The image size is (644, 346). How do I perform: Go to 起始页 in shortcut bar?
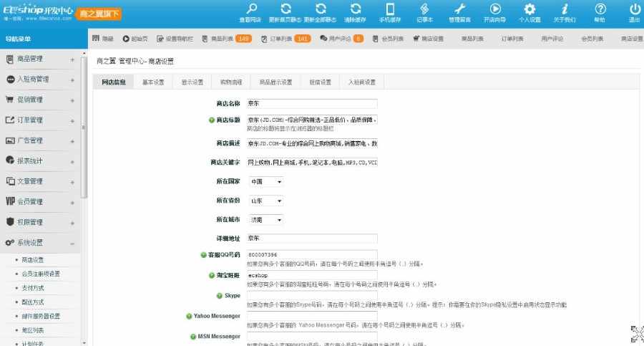pyautogui.click(x=135, y=39)
